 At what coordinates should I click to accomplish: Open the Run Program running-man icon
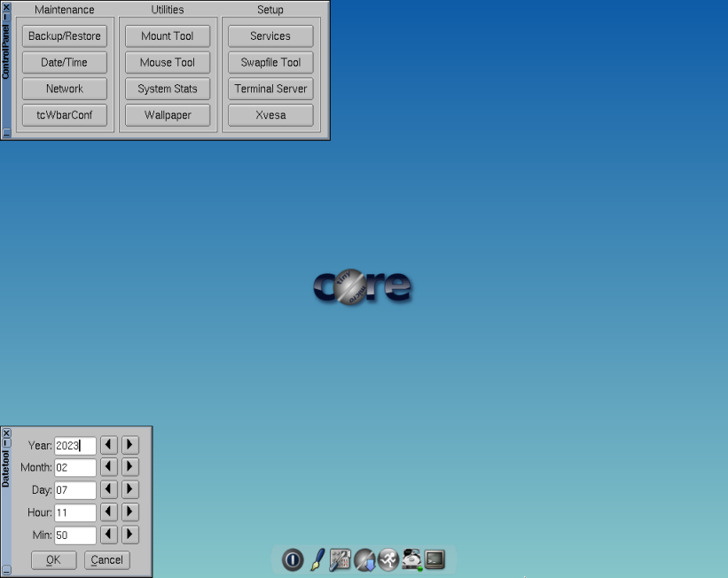click(388, 559)
